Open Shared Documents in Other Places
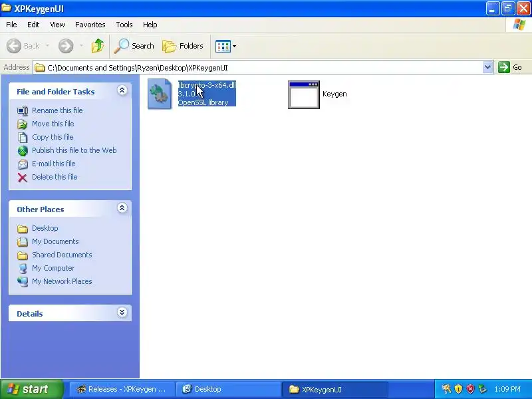This screenshot has height=399, width=532. pyautogui.click(x=62, y=255)
